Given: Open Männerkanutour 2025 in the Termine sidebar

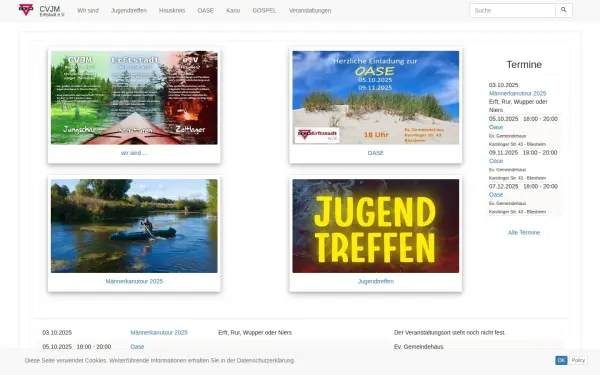Looking at the screenshot, I should (x=517, y=93).
